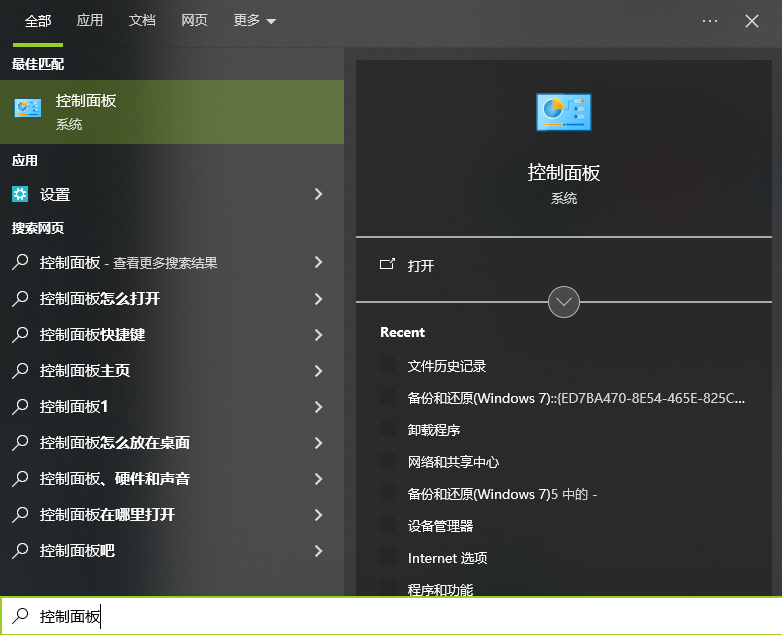Click the open-window icon beside 打开
Image resolution: width=782 pixels, height=635 pixels.
click(x=387, y=264)
